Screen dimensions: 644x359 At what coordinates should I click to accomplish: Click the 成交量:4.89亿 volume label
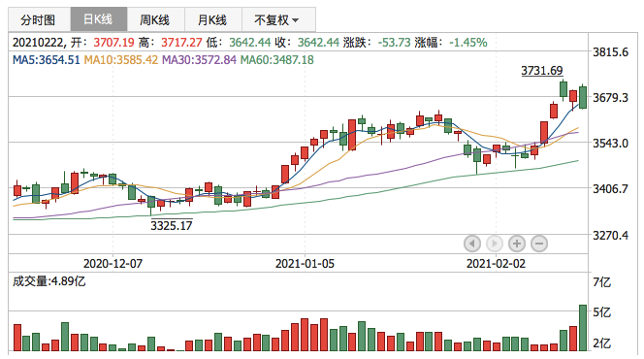48,281
